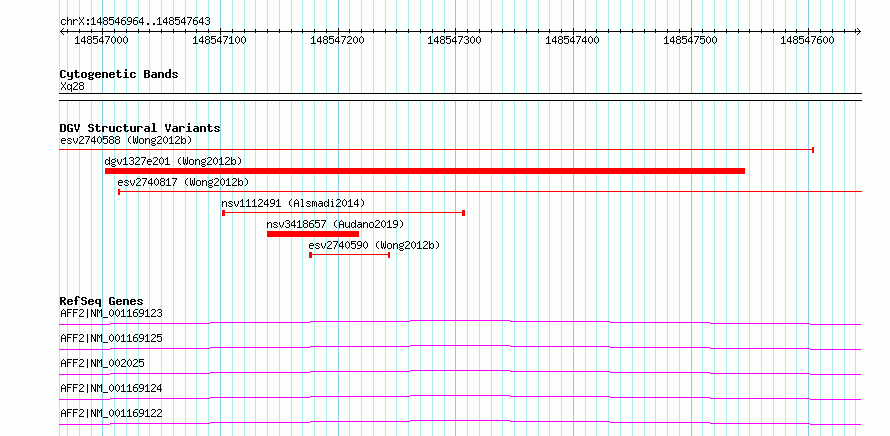Open transcript label AFF2|NM_001169122

pyautogui.click(x=111, y=413)
